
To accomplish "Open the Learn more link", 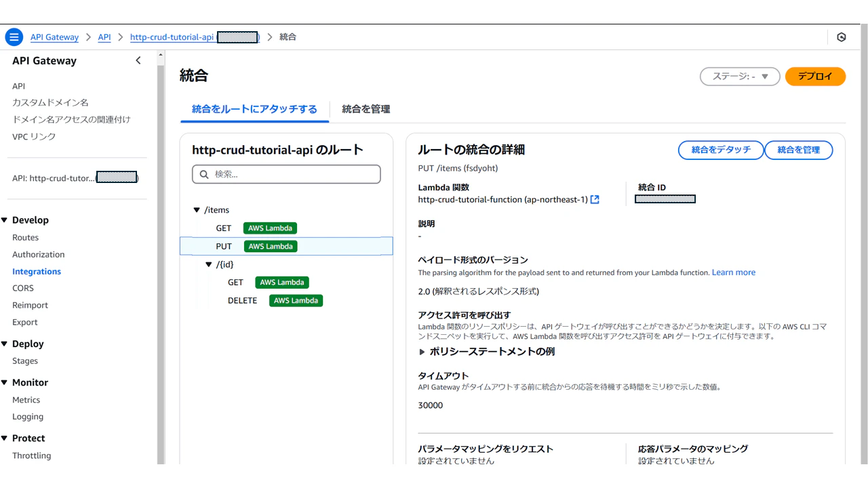I will click(x=734, y=272).
